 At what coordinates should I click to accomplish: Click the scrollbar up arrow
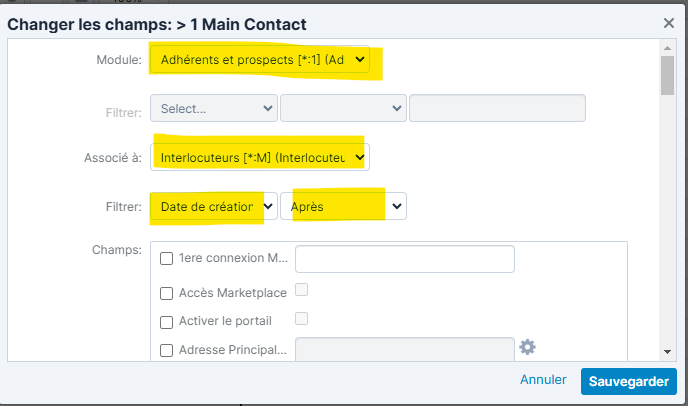pyautogui.click(x=667, y=47)
